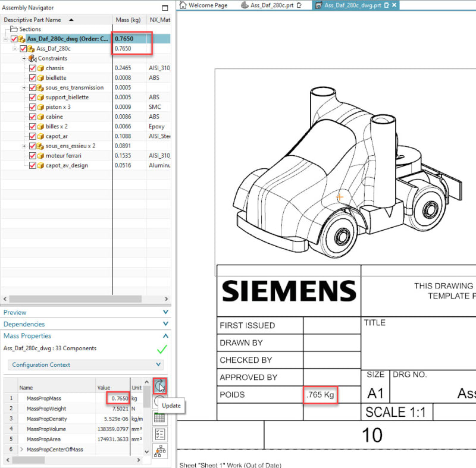This screenshot has width=476, height=468.
Task: Click the maximize icon of Assembly Navigator panel
Action: (165, 8)
